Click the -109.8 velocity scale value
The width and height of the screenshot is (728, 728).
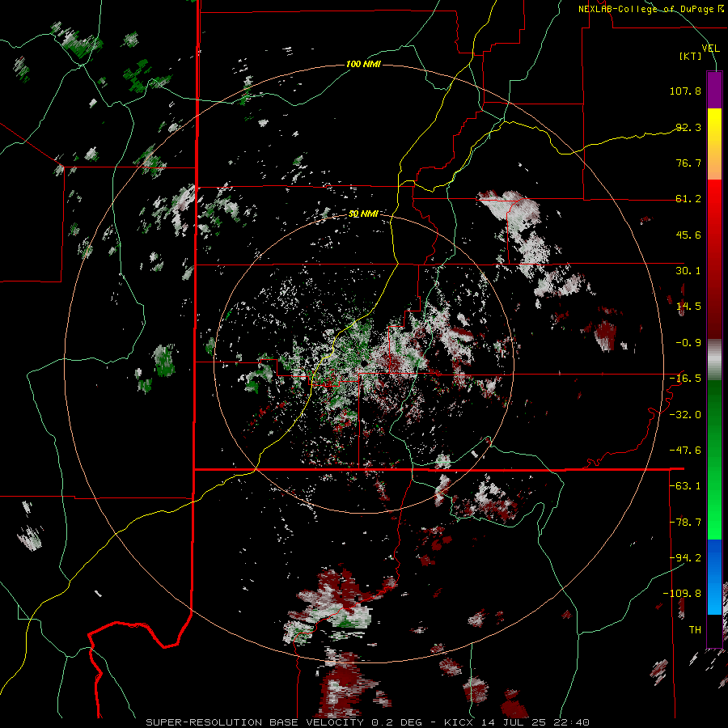click(x=682, y=594)
